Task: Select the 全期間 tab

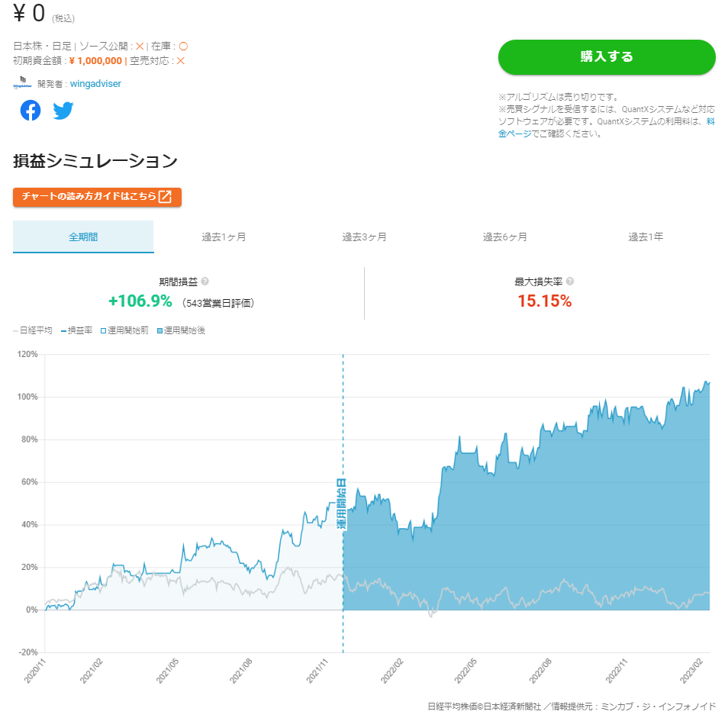Action: point(83,237)
